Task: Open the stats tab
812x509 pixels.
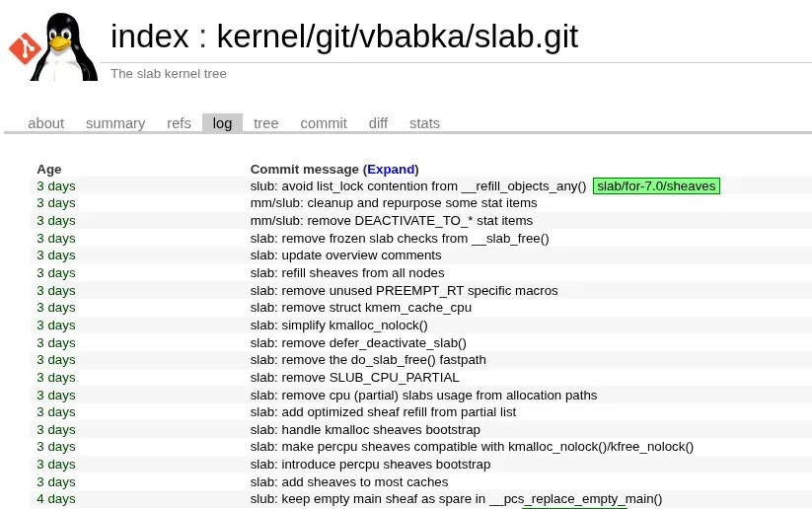Action: pyautogui.click(x=424, y=123)
